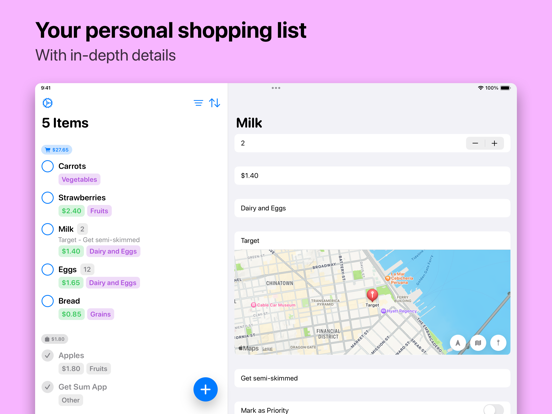
Task: Tap the map location arrow button
Action: (x=458, y=343)
